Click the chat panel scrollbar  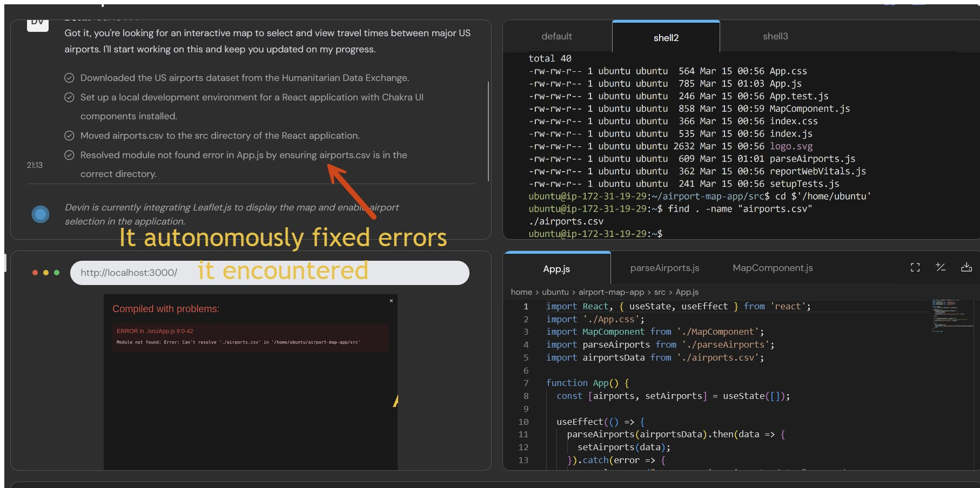pos(488,131)
